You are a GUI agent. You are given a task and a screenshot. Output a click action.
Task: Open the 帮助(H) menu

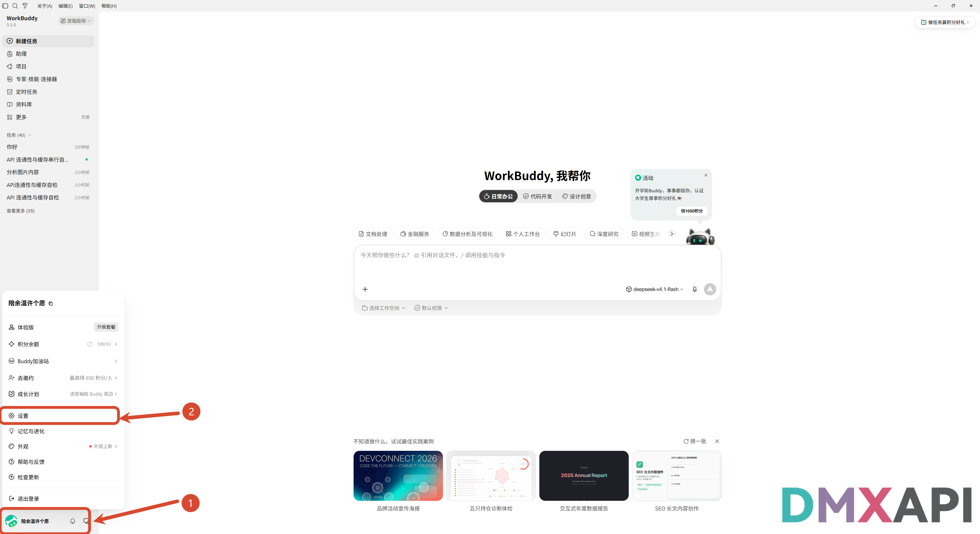click(x=109, y=6)
